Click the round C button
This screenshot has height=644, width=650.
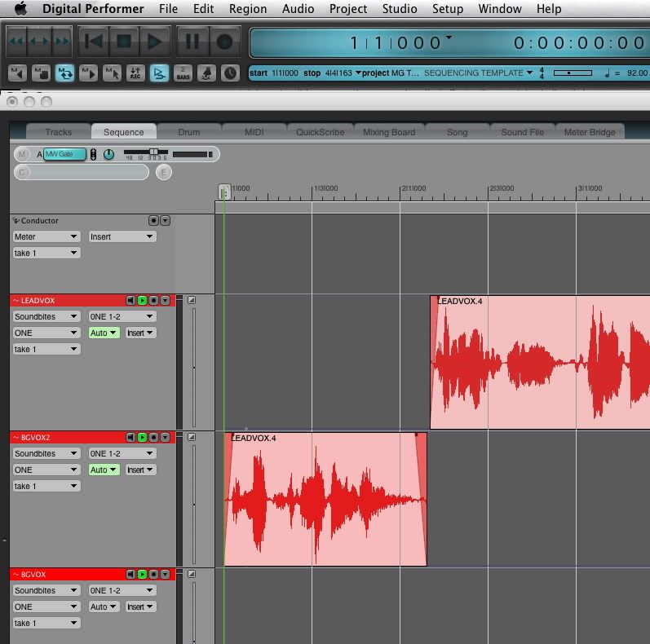click(22, 171)
